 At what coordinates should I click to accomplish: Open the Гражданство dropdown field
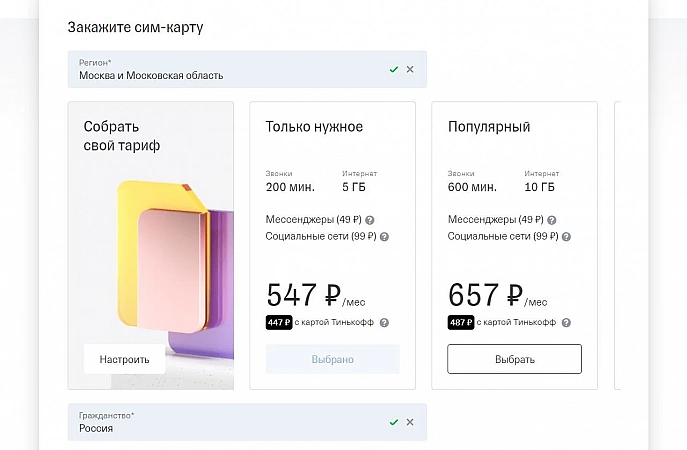coord(220,422)
